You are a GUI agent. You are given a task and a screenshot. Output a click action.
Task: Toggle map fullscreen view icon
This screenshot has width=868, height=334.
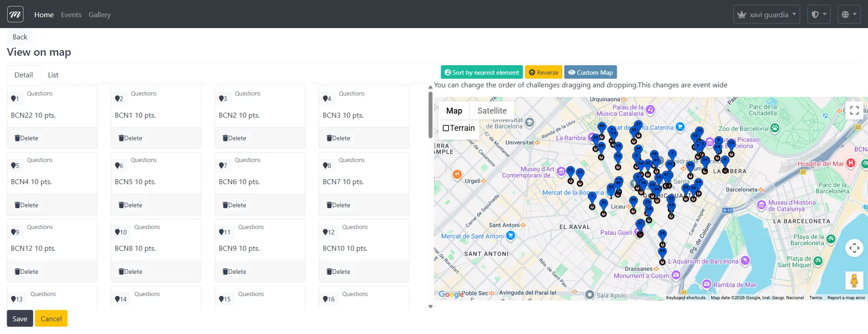854,111
